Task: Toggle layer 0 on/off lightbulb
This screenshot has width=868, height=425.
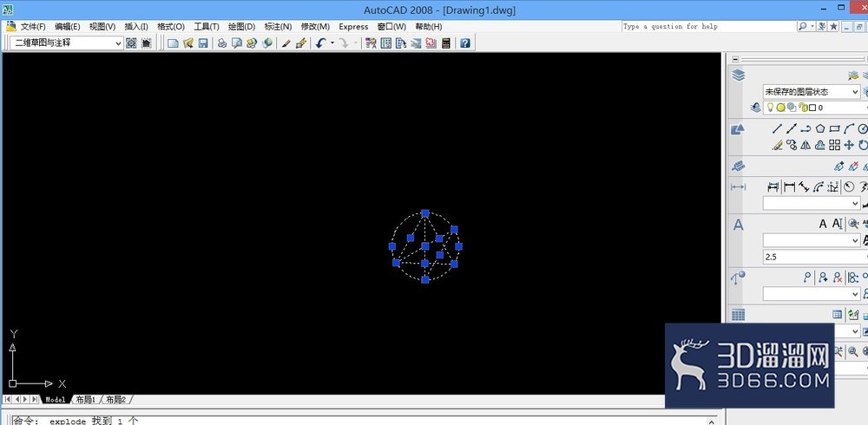Action: pyautogui.click(x=770, y=108)
